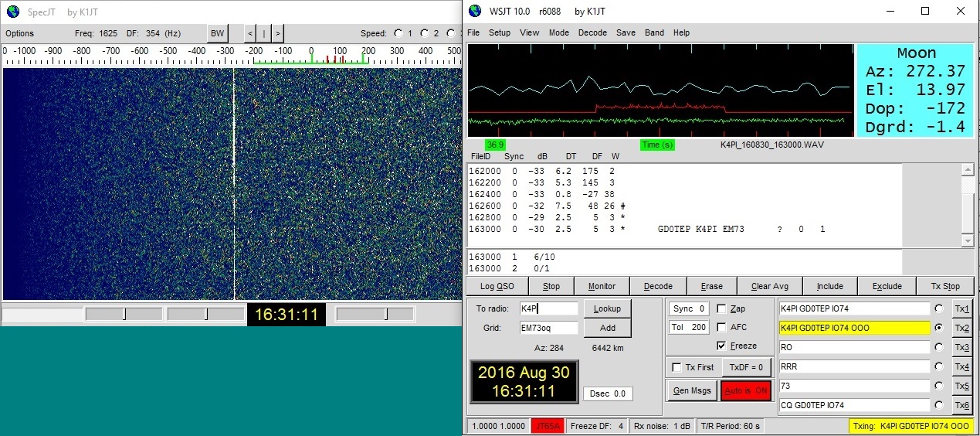Select the Tx3 RO message radio button
Screen dimensions: 980x436
click(939, 347)
